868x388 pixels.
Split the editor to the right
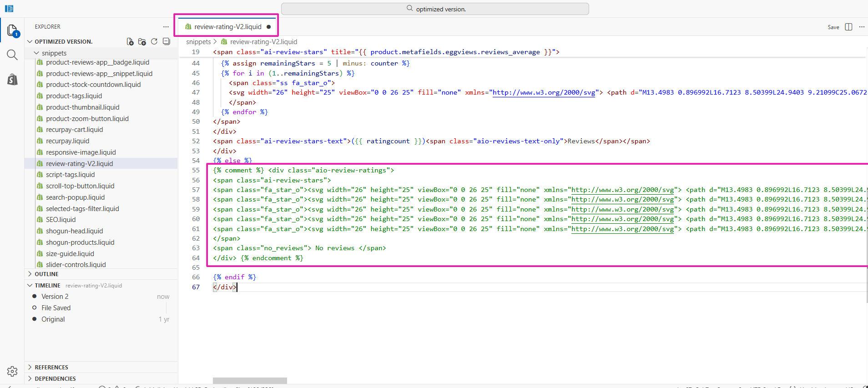click(848, 27)
